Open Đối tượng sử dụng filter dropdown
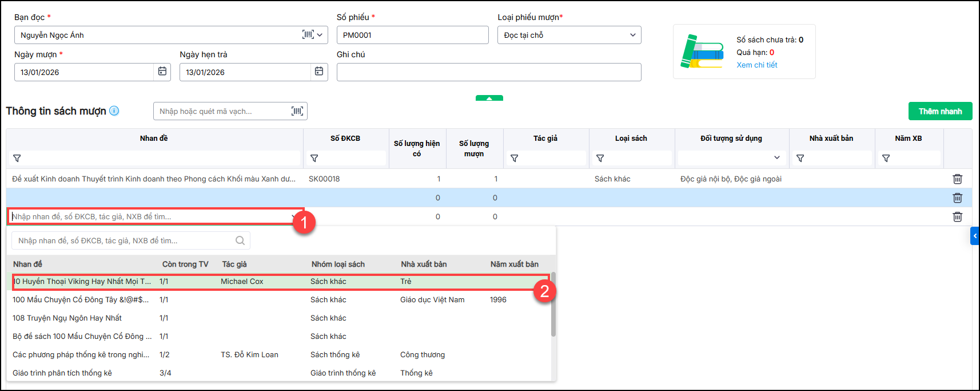The width and height of the screenshot is (980, 391). tap(776, 158)
